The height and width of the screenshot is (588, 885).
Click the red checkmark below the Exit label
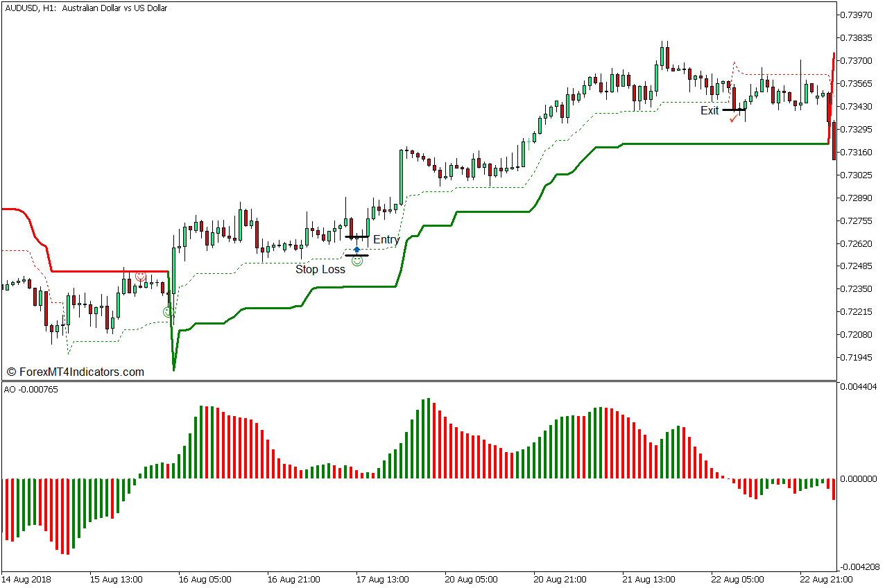(734, 119)
